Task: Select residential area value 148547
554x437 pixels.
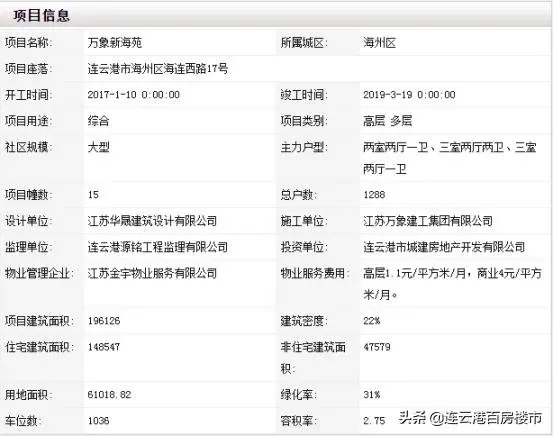Action: coord(104,347)
